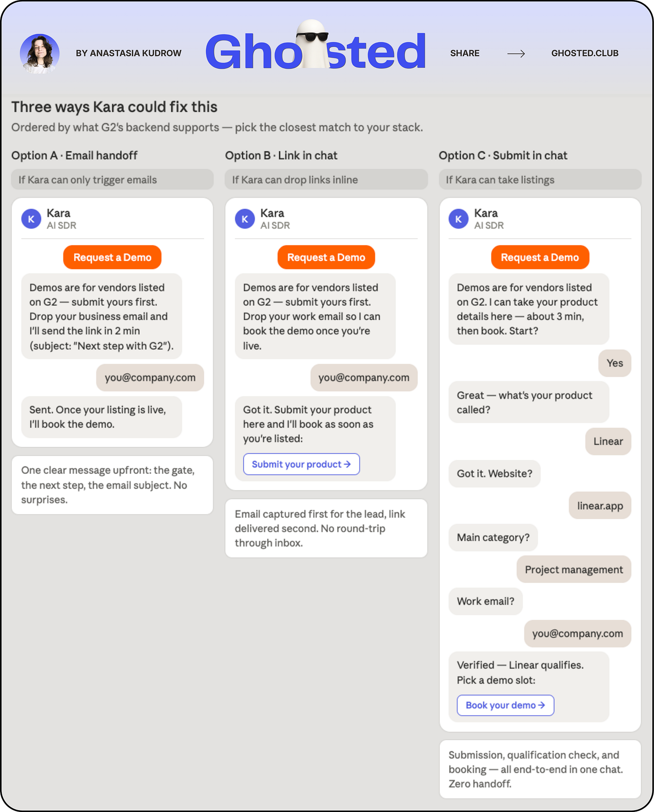This screenshot has height=812, width=654.
Task: Select the 'If Kara can only trigger emails' bar
Action: 112,180
